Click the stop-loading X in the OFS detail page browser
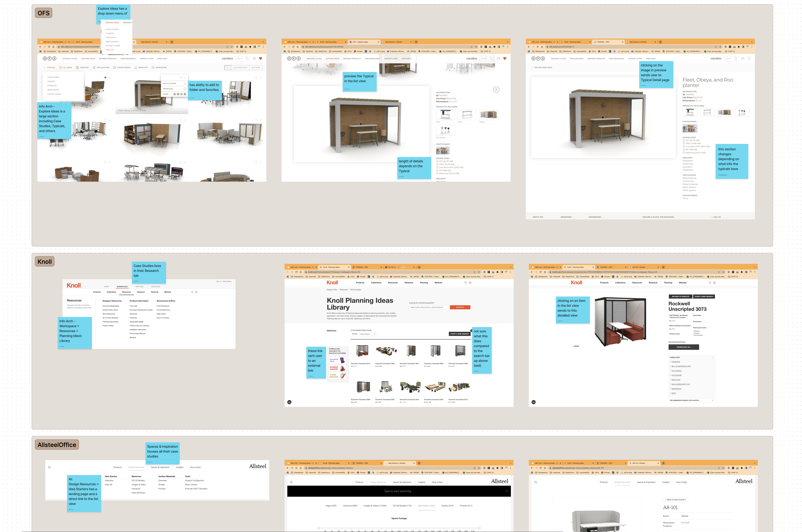This screenshot has width=802, height=532. (x=538, y=47)
